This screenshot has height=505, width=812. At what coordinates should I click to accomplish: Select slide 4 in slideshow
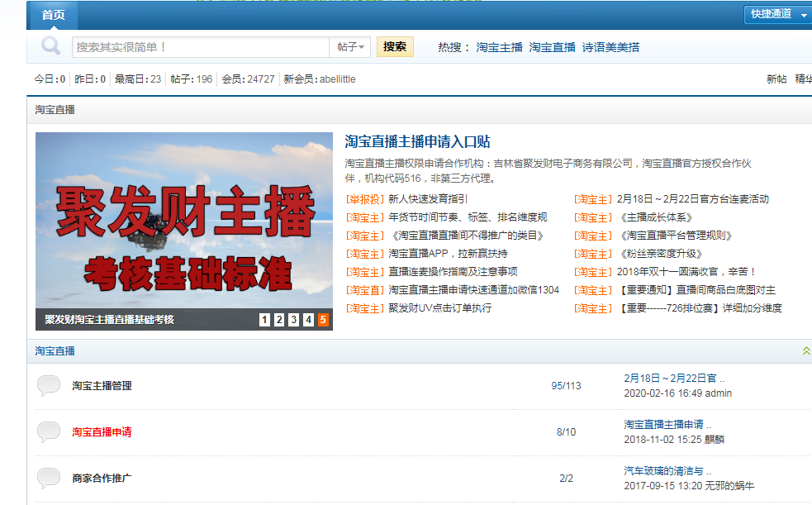308,320
